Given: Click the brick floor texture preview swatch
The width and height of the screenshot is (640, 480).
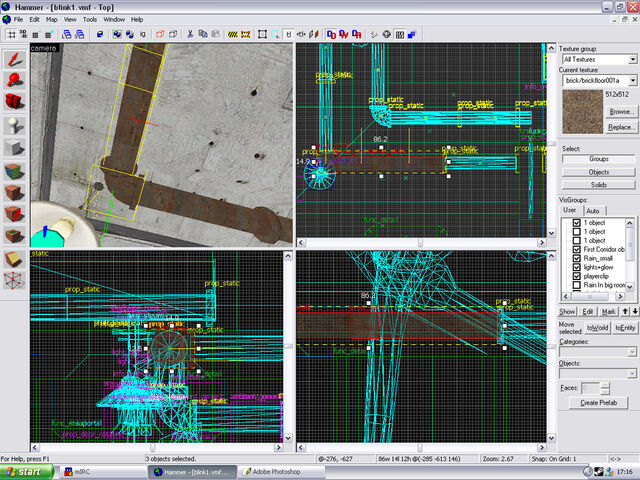Looking at the screenshot, I should tap(582, 112).
